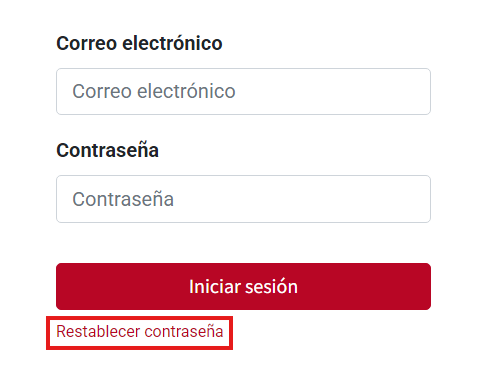Screen dimensions: 501x382
Task: Focus the Contraseña password field
Action: 243,199
